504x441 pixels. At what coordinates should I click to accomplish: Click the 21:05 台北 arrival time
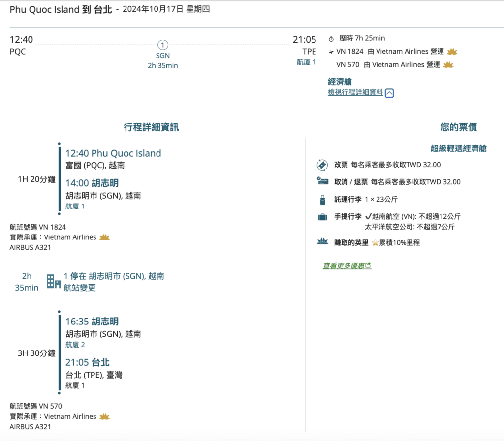pyautogui.click(x=88, y=363)
